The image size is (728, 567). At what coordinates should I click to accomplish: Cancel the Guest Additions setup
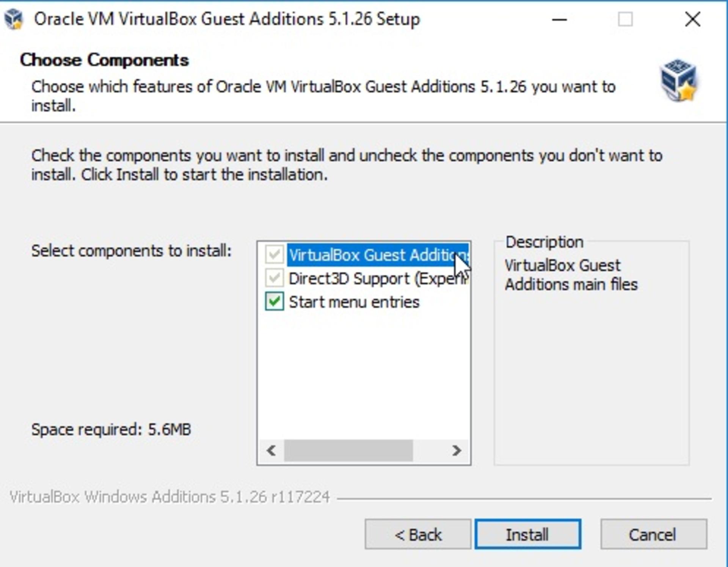(x=653, y=534)
